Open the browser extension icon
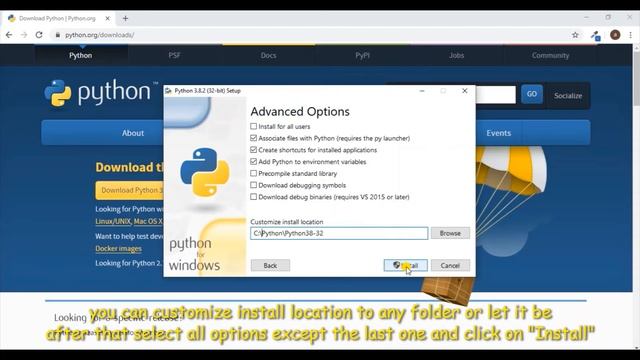This screenshot has width=640, height=360. pos(596,36)
